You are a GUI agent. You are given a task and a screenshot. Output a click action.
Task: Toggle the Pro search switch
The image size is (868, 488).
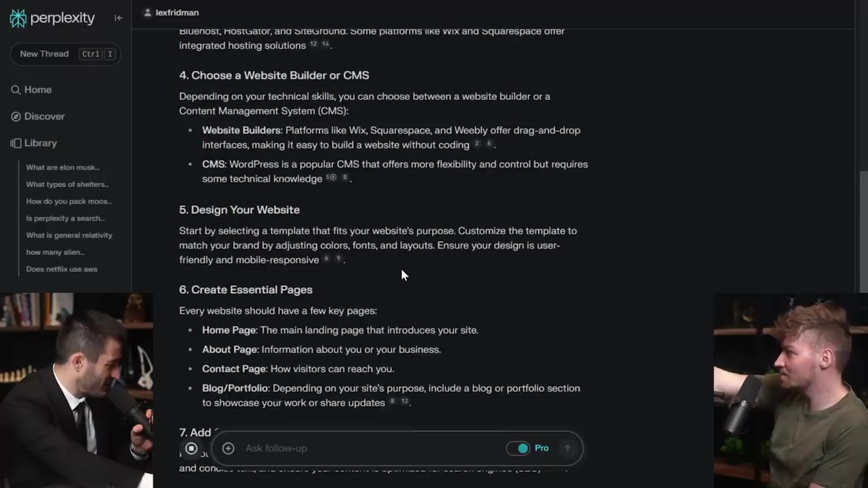[519, 448]
